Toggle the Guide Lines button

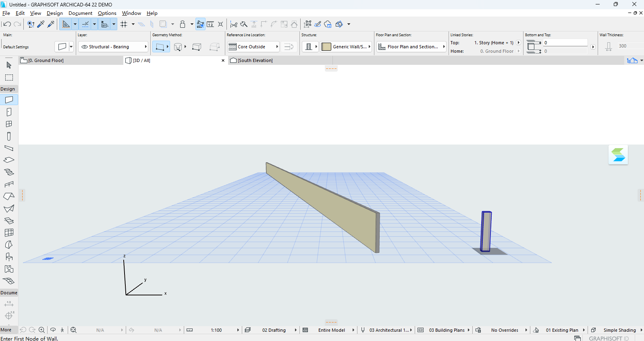click(66, 24)
